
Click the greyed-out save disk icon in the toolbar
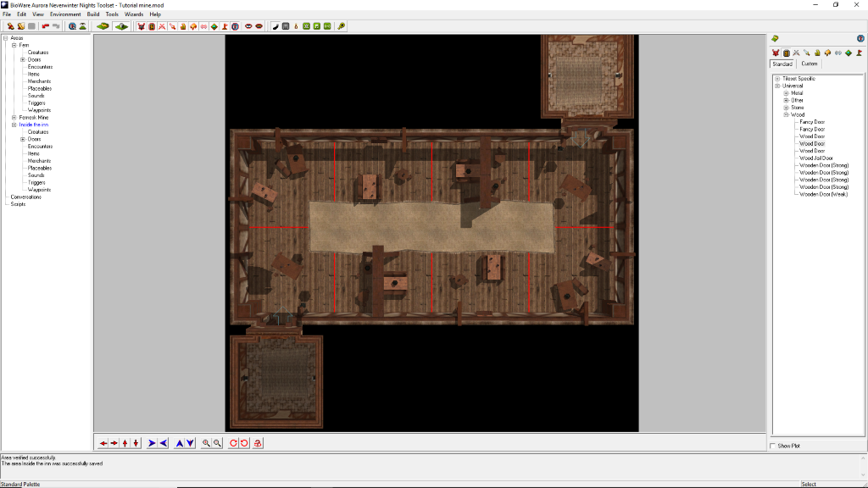pyautogui.click(x=31, y=26)
